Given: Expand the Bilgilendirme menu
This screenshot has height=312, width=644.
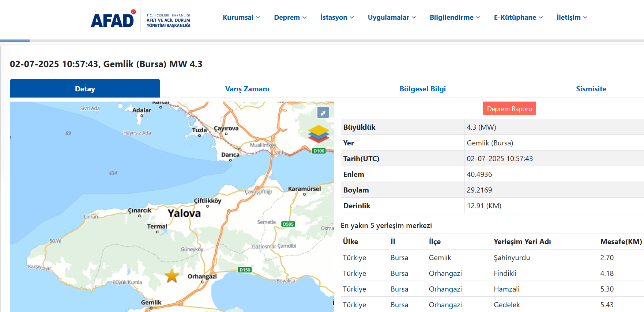Looking at the screenshot, I should pos(455,18).
